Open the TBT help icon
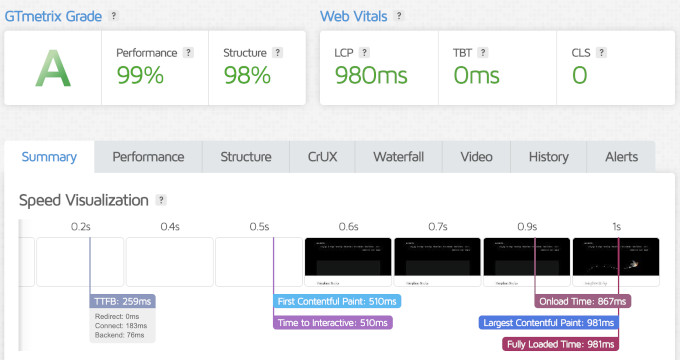Screen dimensions: 680x360 (x=483, y=52)
